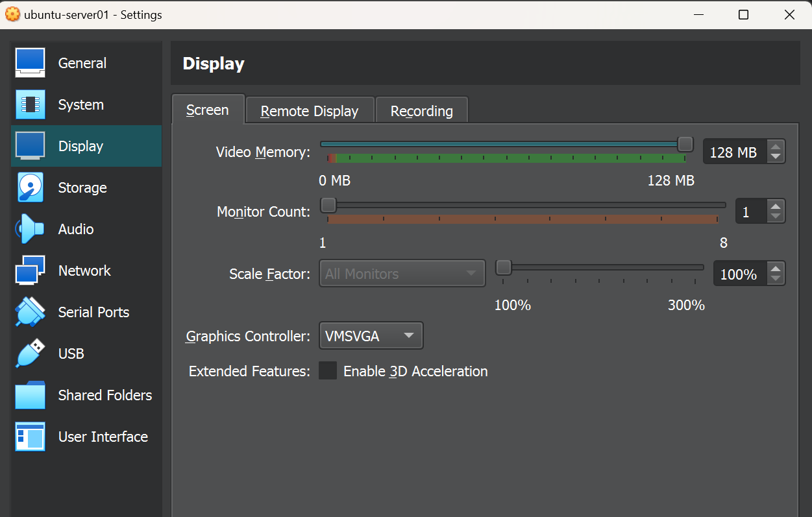Screen dimensions: 812x517
Task: Select the Serial Ports connector icon
Action: click(x=30, y=312)
